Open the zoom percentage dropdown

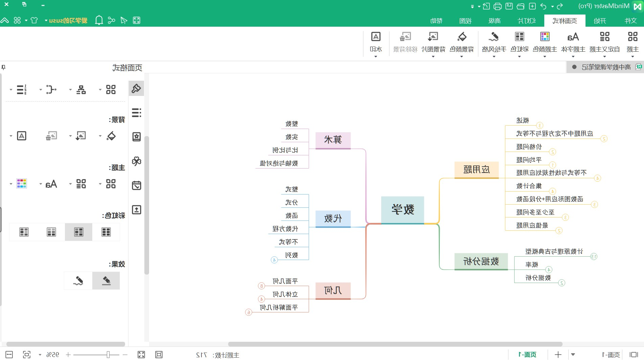tap(40, 355)
